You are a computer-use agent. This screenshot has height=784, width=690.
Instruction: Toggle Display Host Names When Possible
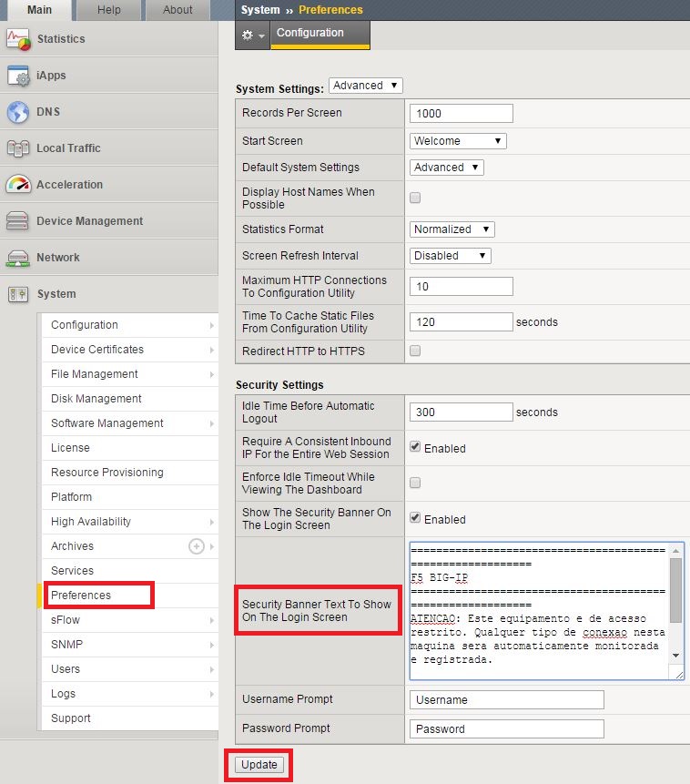point(415,198)
